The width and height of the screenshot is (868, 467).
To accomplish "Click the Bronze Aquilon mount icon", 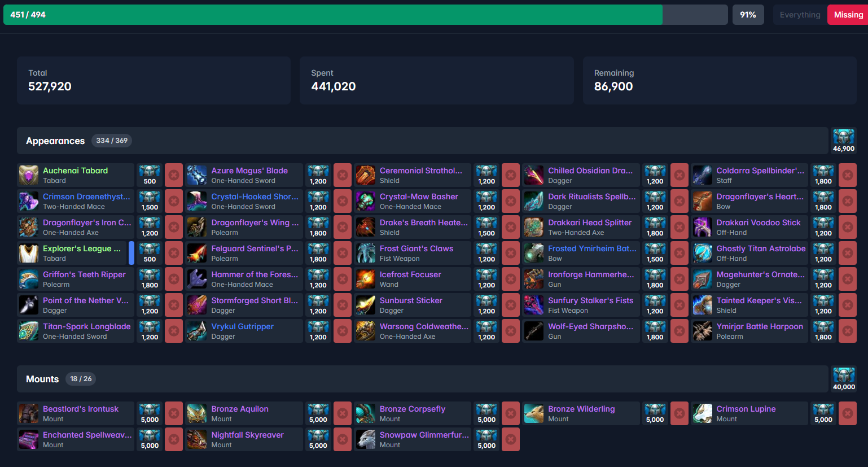I will (197, 413).
